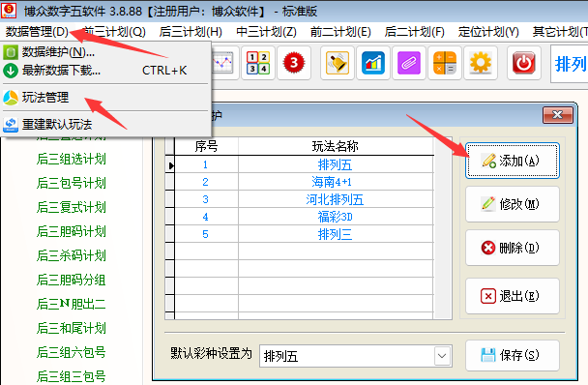Save settings with 保存(S) button

click(x=513, y=355)
